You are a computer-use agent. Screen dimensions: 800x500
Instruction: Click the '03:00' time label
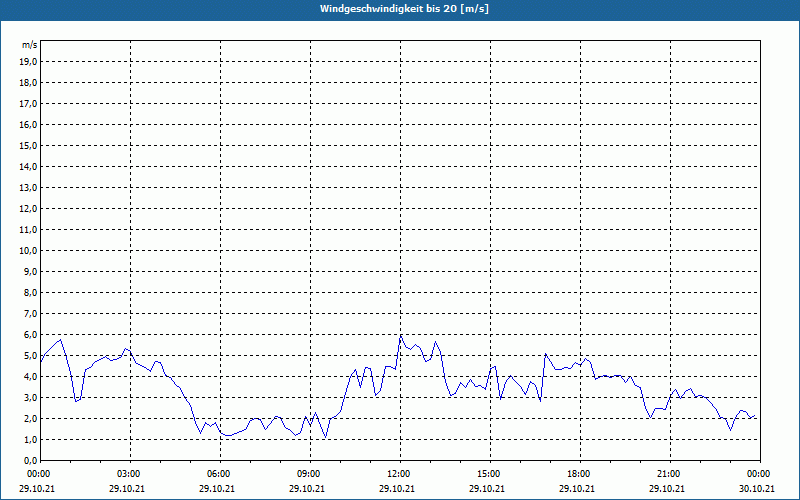(130, 474)
